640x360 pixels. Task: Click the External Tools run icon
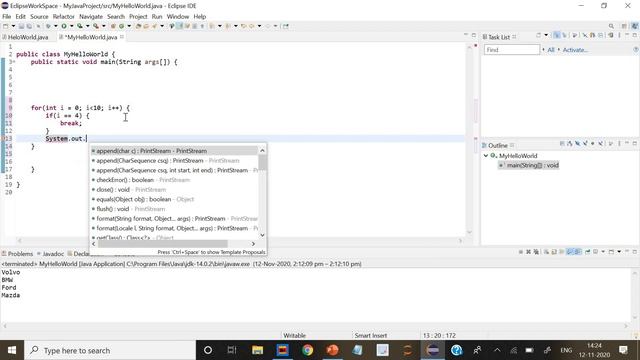coord(96,26)
